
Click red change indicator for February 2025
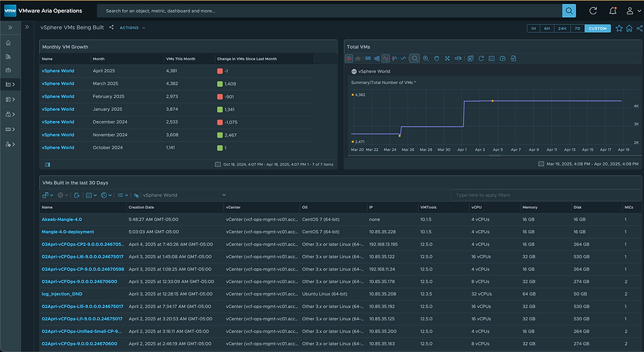click(x=219, y=97)
